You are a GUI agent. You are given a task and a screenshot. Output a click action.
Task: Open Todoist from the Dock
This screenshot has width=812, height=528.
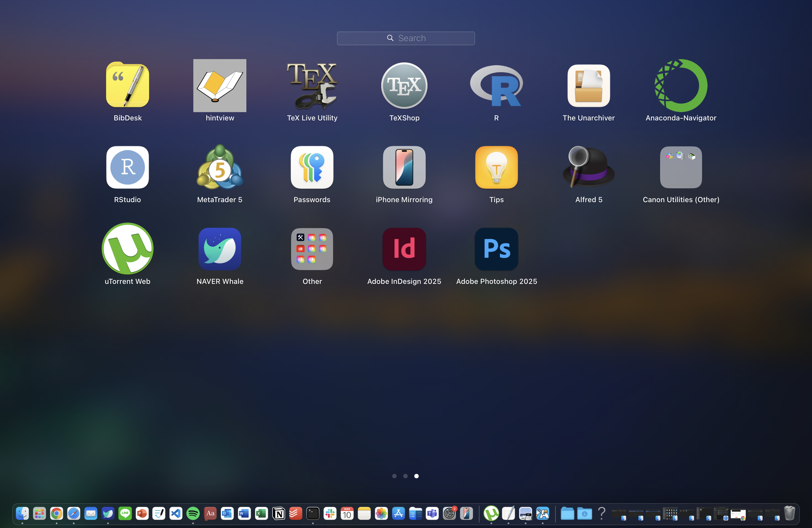point(296,513)
